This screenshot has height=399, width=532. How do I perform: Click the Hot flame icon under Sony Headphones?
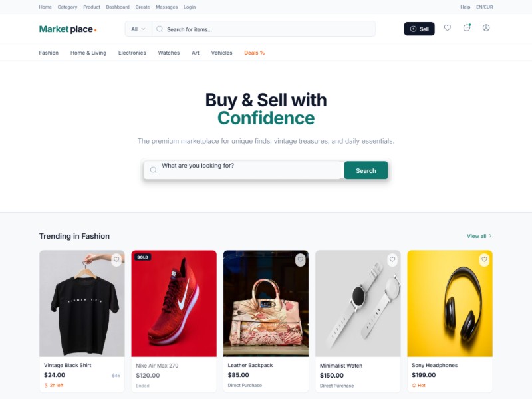tap(414, 386)
